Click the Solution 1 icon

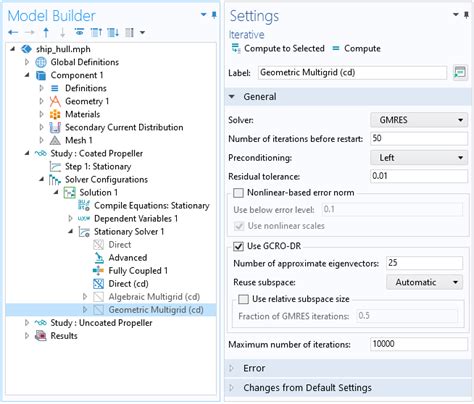[x=69, y=193]
